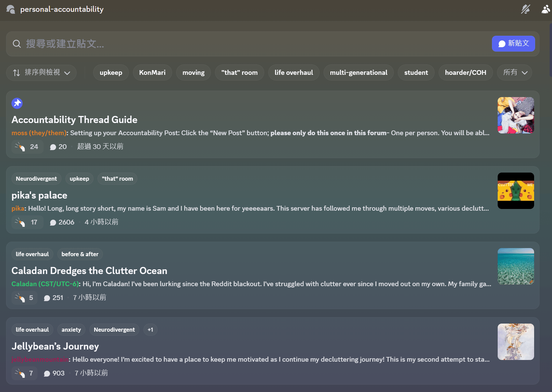The width and height of the screenshot is (552, 392).
Task: Click the forum channel icon beside personal-accountability
Action: tap(11, 9)
